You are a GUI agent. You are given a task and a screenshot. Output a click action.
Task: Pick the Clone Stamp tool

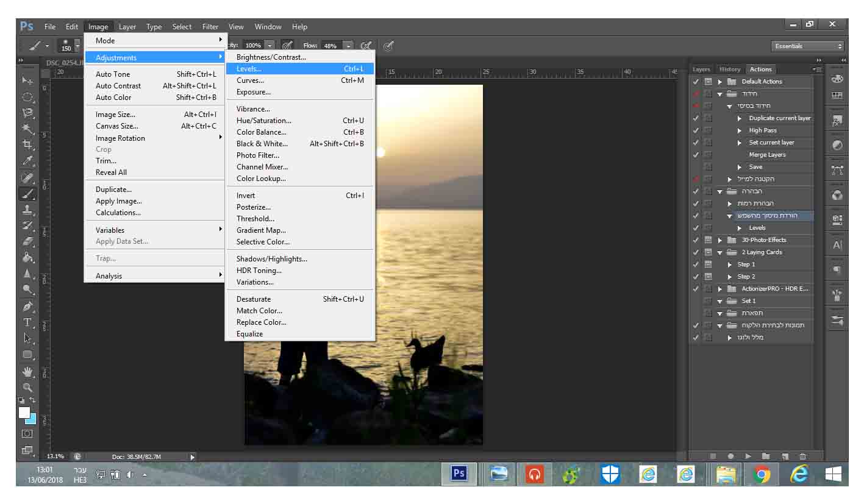27,210
